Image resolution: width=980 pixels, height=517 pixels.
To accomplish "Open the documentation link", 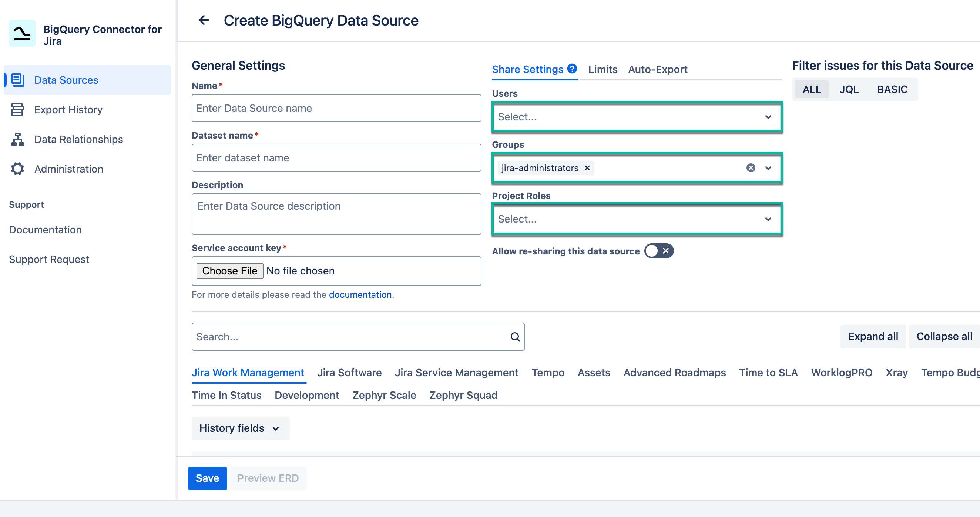I will pos(360,294).
